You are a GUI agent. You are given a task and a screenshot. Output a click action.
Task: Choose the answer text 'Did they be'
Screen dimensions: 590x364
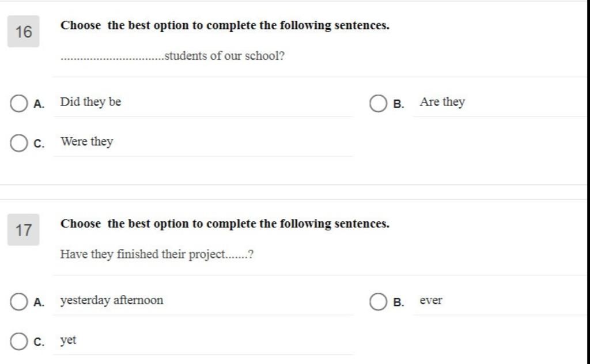(x=90, y=102)
